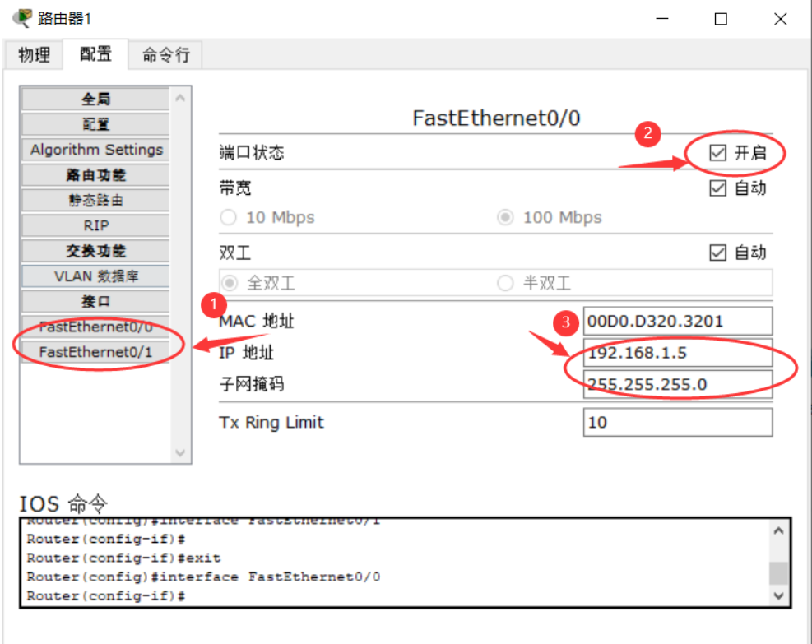Image resolution: width=812 pixels, height=644 pixels.
Task: Choose the 100 Mbps radio button
Action: point(505,217)
